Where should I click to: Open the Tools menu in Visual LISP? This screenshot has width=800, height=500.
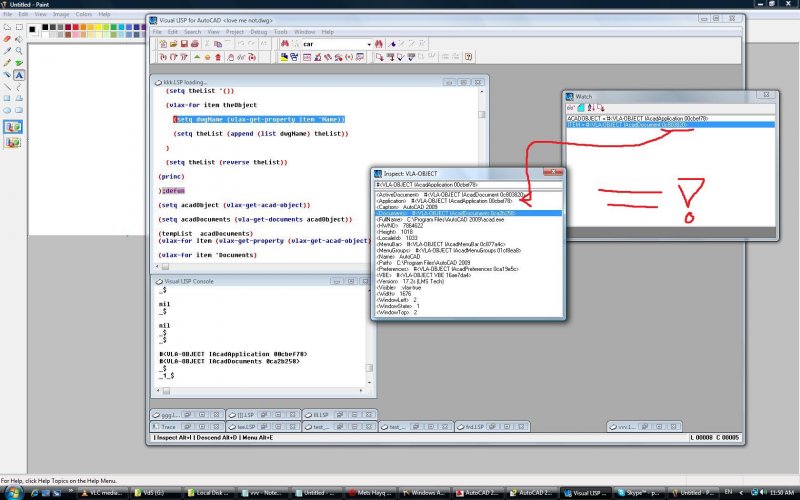tap(281, 32)
